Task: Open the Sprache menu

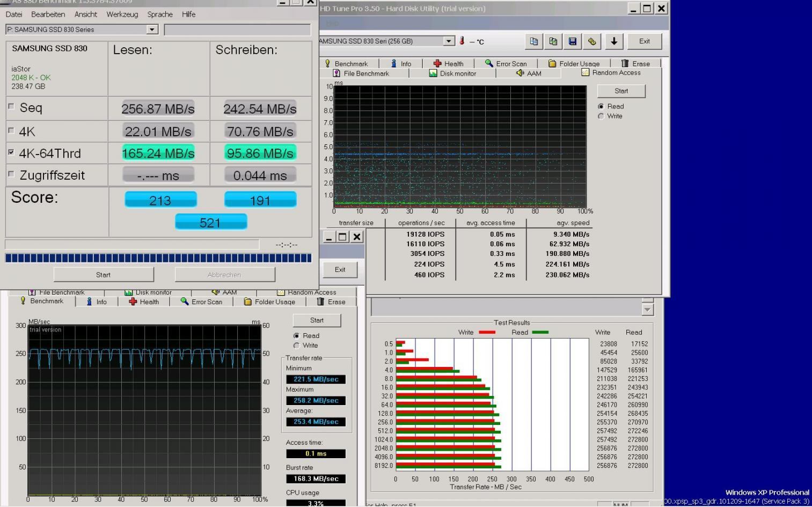Action: (x=160, y=14)
